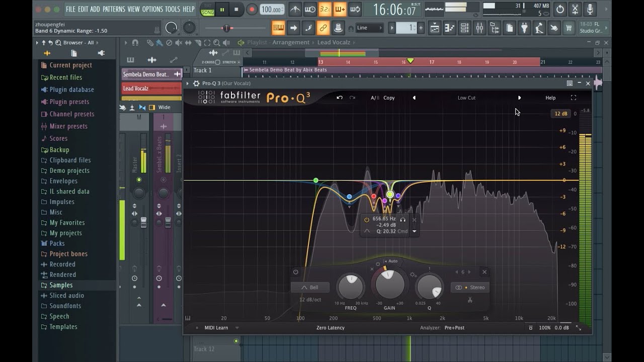Click the Pro-Q 3 undo arrow
Viewport: 644px width, 362px height.
pos(340,98)
